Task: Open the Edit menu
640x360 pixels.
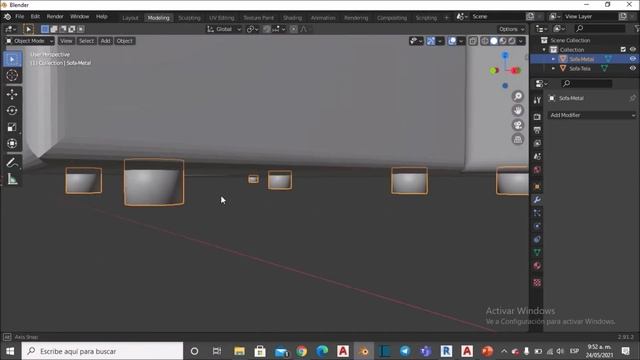Action: coord(35,17)
